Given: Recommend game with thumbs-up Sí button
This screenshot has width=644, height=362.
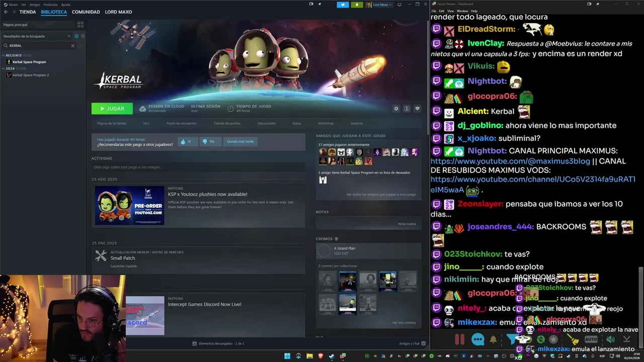Looking at the screenshot, I should (187, 141).
